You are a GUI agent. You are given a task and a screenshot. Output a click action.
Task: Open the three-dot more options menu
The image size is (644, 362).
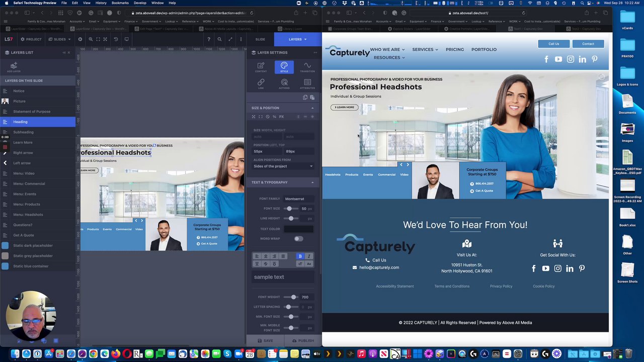click(x=240, y=39)
